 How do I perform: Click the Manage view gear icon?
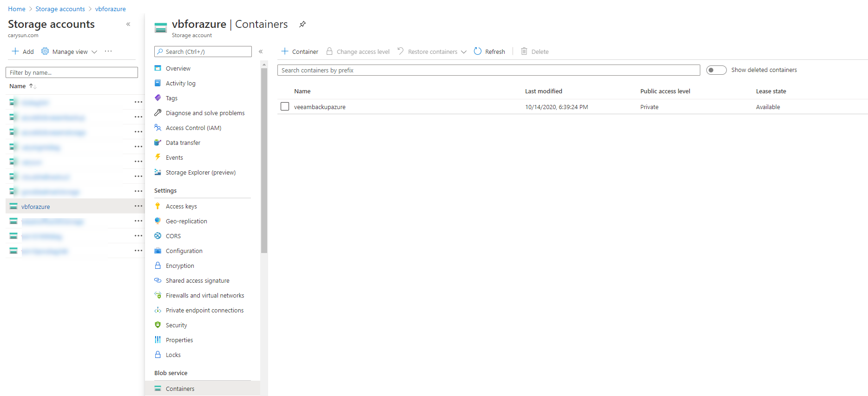(45, 51)
